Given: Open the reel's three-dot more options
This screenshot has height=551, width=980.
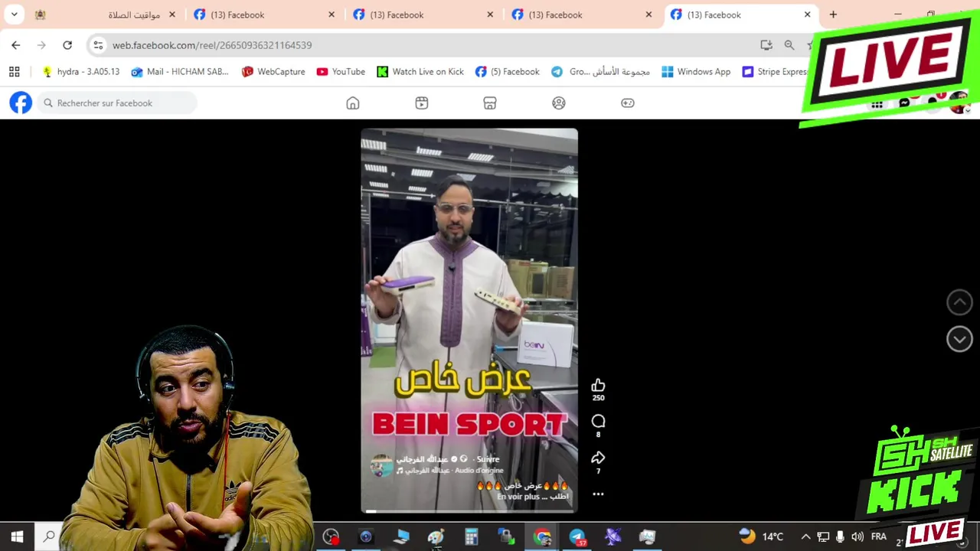Looking at the screenshot, I should pyautogui.click(x=598, y=494).
